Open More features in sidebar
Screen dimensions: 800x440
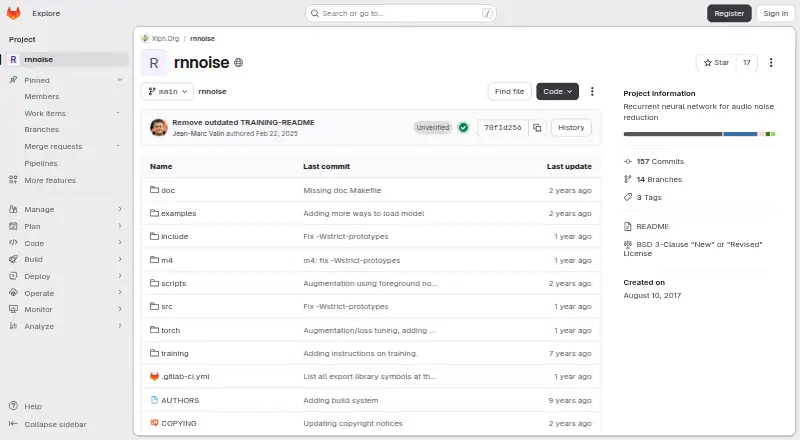point(50,180)
